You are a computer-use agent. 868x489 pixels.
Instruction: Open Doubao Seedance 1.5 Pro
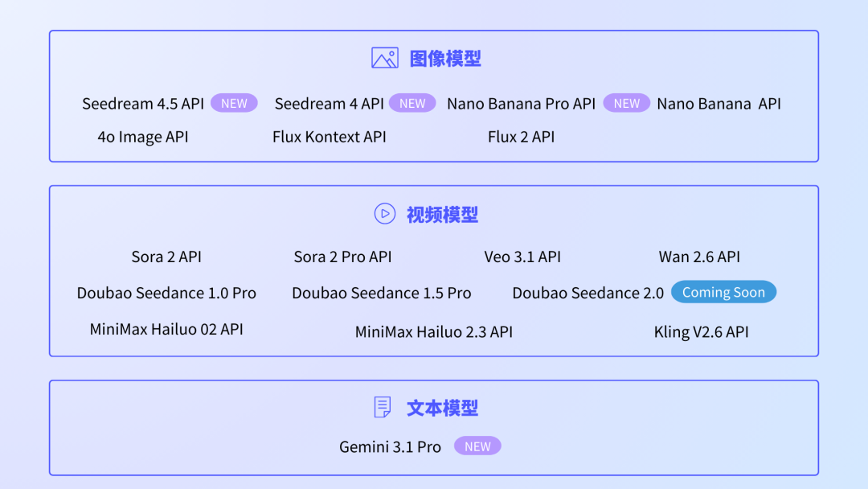coord(381,293)
